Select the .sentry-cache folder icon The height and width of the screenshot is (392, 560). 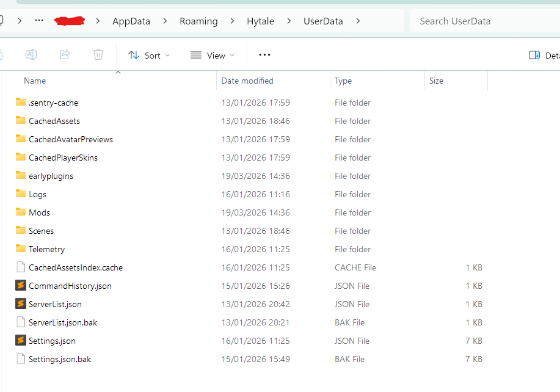(x=21, y=103)
